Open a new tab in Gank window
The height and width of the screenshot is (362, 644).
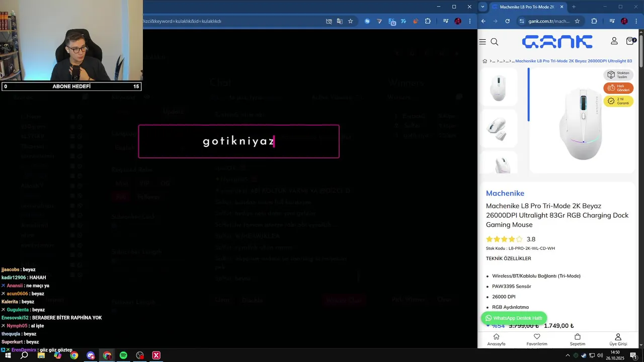click(574, 7)
